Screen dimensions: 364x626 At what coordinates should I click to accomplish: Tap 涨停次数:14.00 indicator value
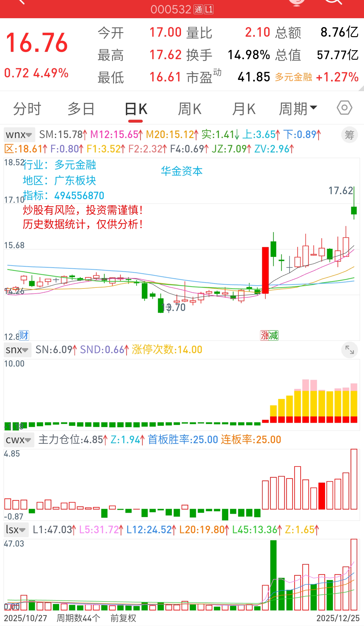click(x=167, y=350)
